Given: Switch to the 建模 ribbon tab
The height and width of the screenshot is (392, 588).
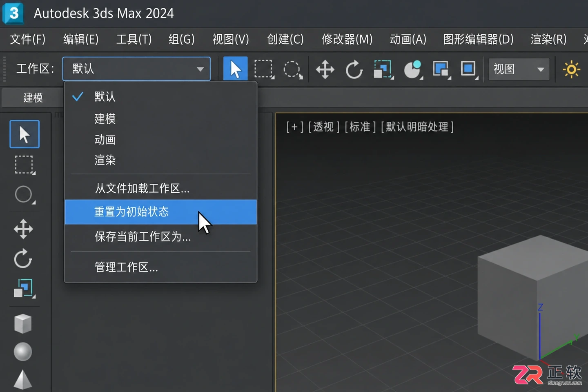Looking at the screenshot, I should pyautogui.click(x=33, y=98).
